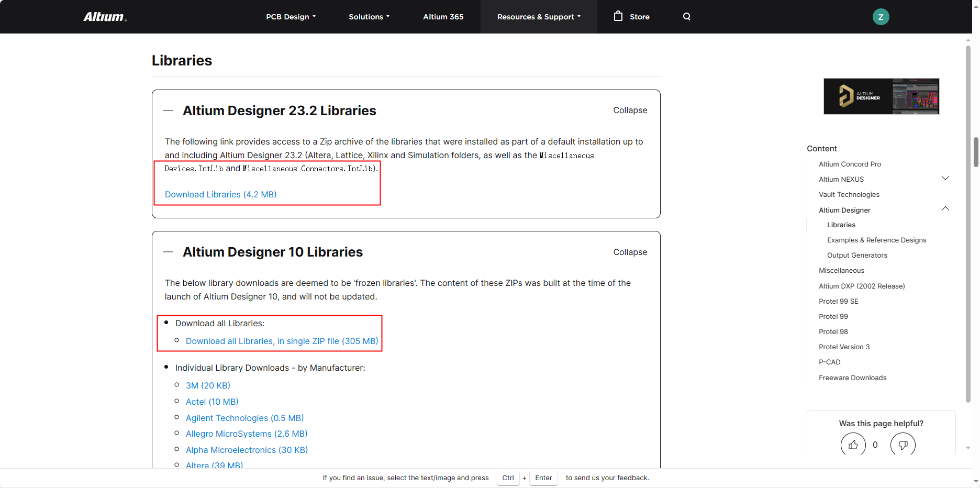Click the Altium logo in header
Screen dimensions: 980x488
tap(105, 17)
